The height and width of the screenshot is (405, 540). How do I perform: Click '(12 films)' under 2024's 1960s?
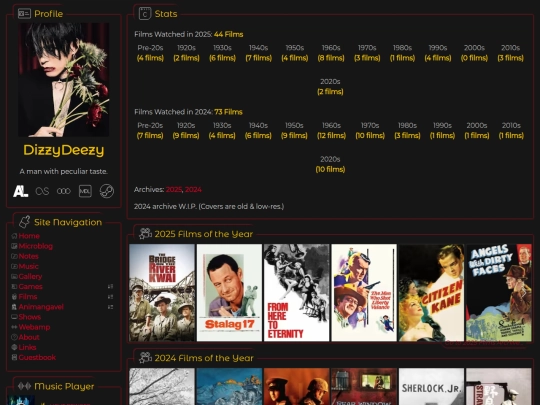331,135
